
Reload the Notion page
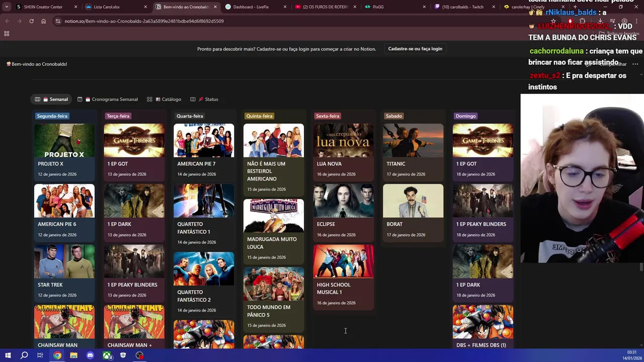pyautogui.click(x=31, y=21)
